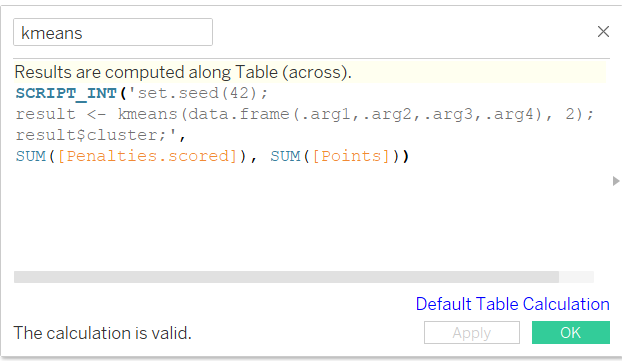Click 'The calculation is valid.' status text
622x361 pixels.
click(102, 333)
